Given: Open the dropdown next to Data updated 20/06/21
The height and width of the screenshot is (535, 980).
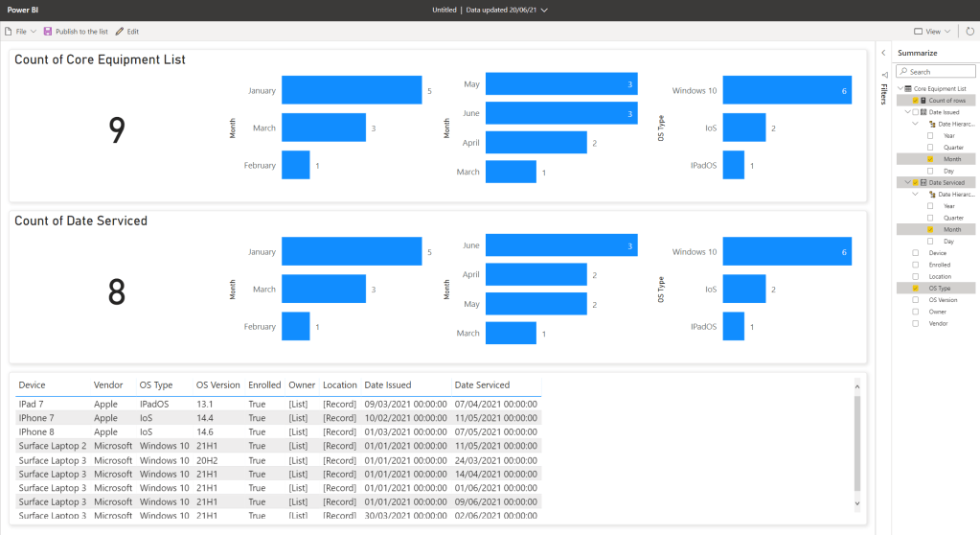Looking at the screenshot, I should click(545, 10).
